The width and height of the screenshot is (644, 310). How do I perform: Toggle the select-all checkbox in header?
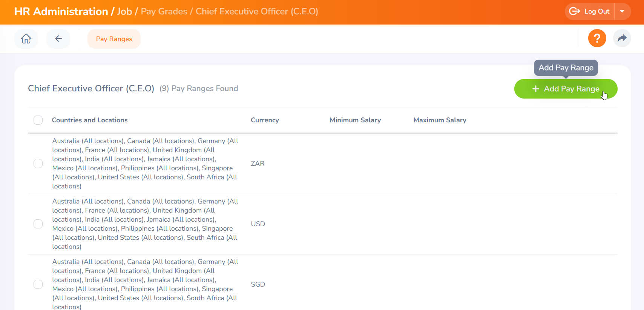(x=38, y=120)
